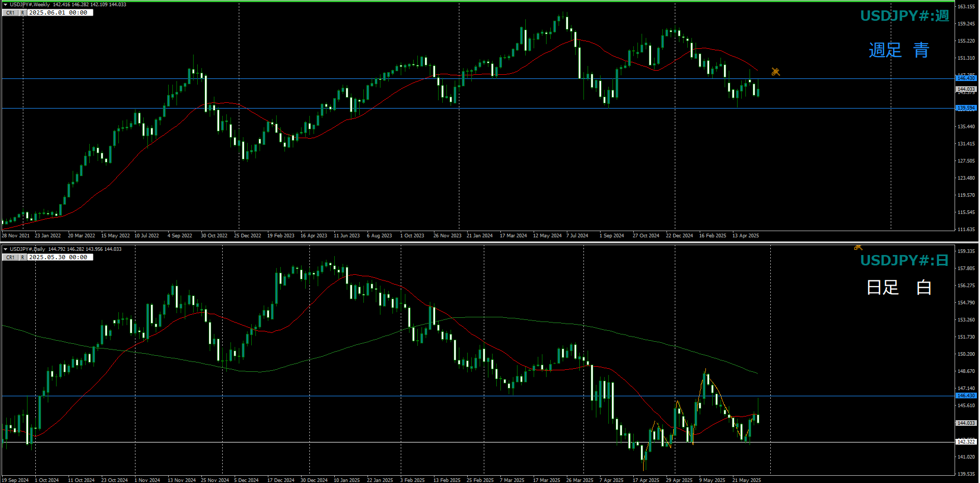Click the 141.020 value on the Daily price scale

tap(966, 457)
